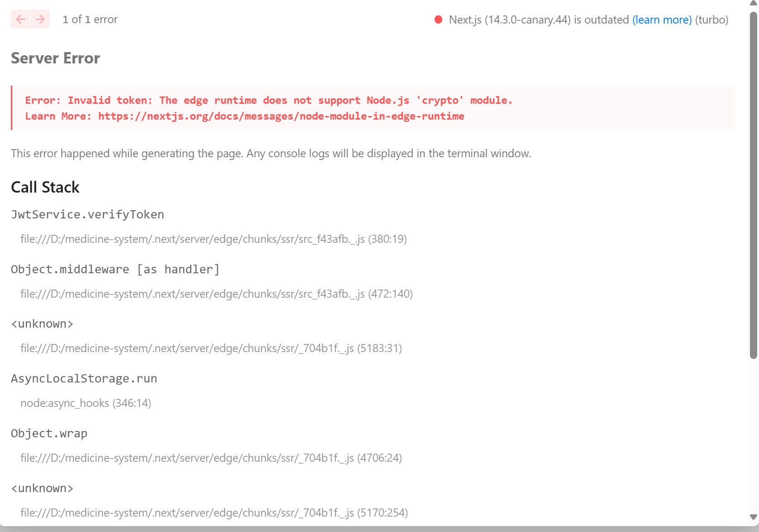The width and height of the screenshot is (759, 532).
Task: Click the '(turbo)' label
Action: tap(712, 19)
